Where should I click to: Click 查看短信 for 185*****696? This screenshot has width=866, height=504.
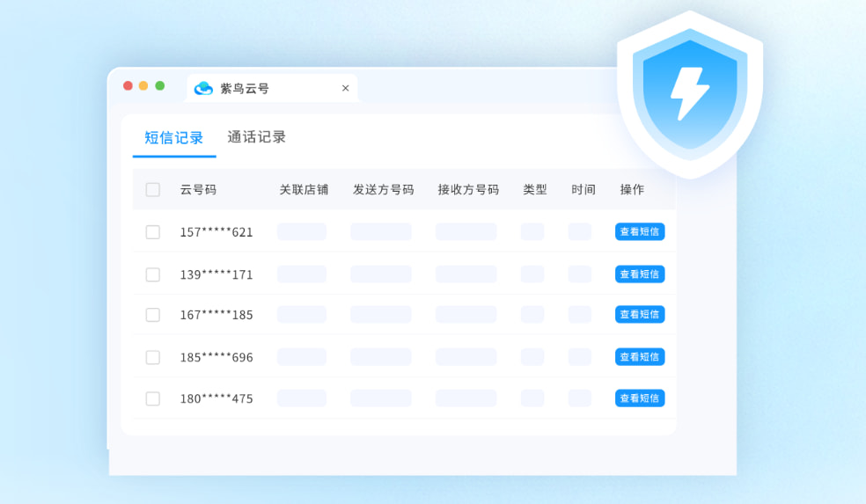(x=640, y=357)
